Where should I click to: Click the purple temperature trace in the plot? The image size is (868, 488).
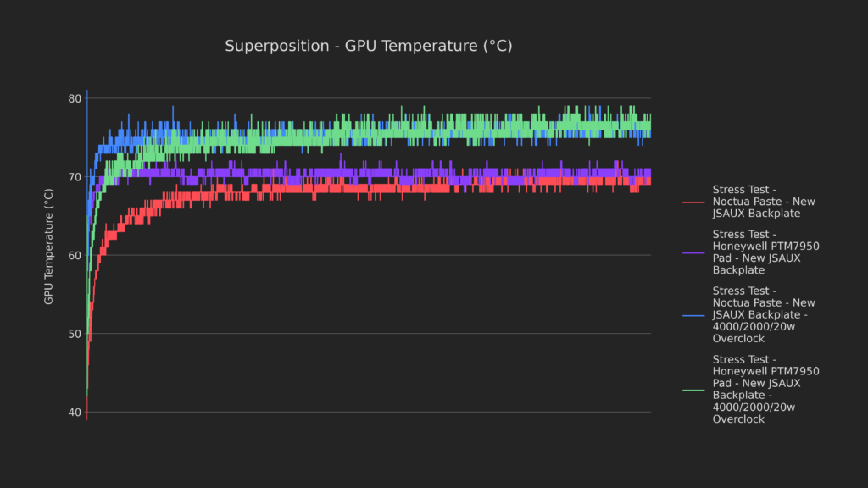[424, 172]
